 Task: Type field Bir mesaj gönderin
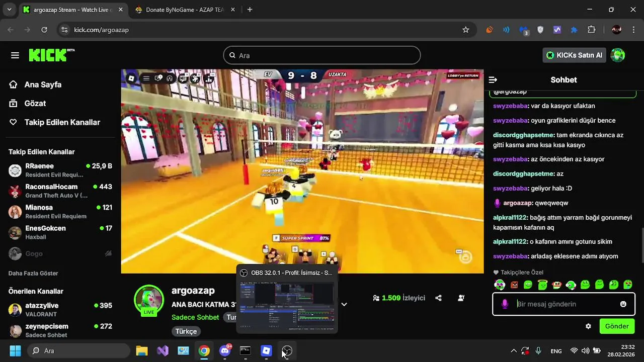click(563, 304)
